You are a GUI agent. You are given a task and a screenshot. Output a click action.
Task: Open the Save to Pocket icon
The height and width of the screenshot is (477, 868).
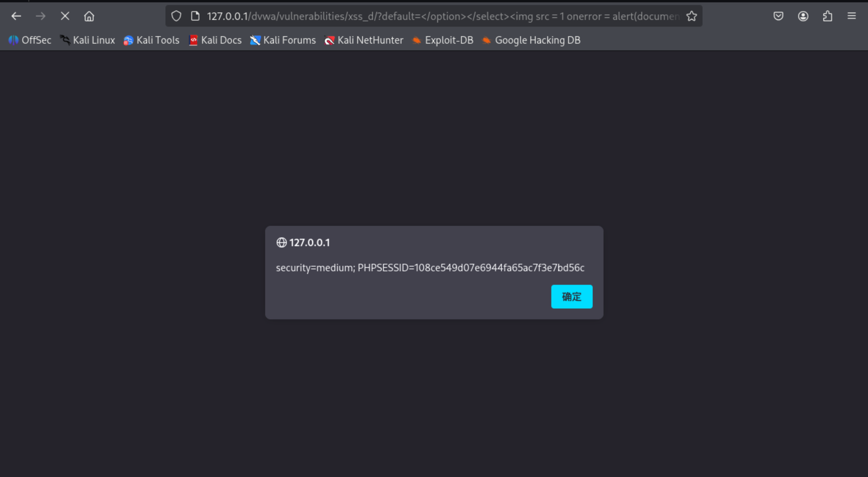pos(778,16)
